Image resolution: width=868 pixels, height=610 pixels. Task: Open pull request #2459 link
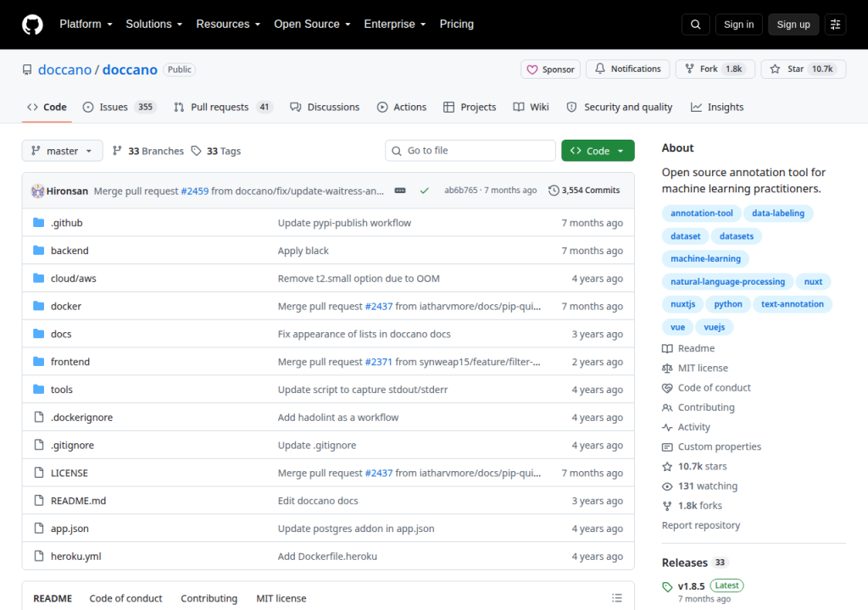[x=195, y=191]
